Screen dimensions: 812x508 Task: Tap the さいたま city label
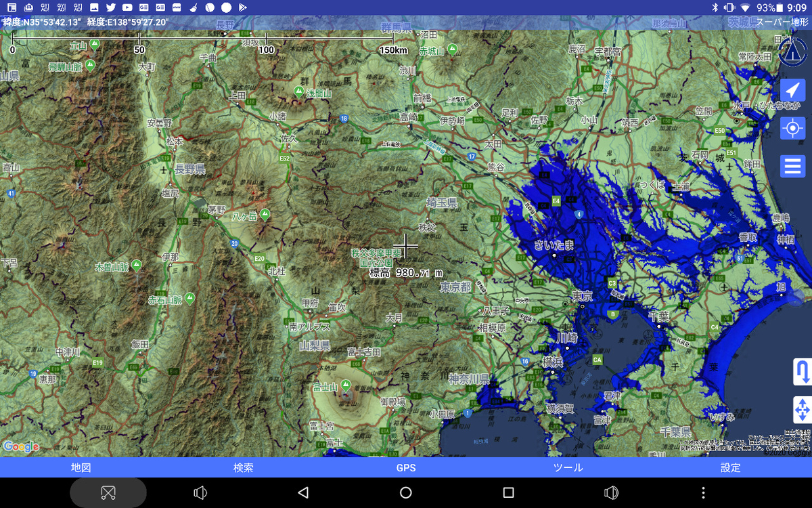coord(554,245)
